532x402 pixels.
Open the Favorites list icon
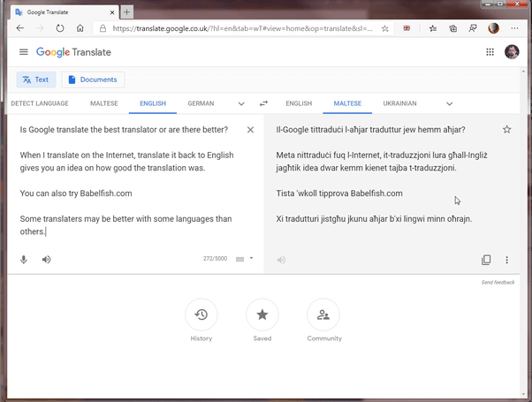coord(433,28)
